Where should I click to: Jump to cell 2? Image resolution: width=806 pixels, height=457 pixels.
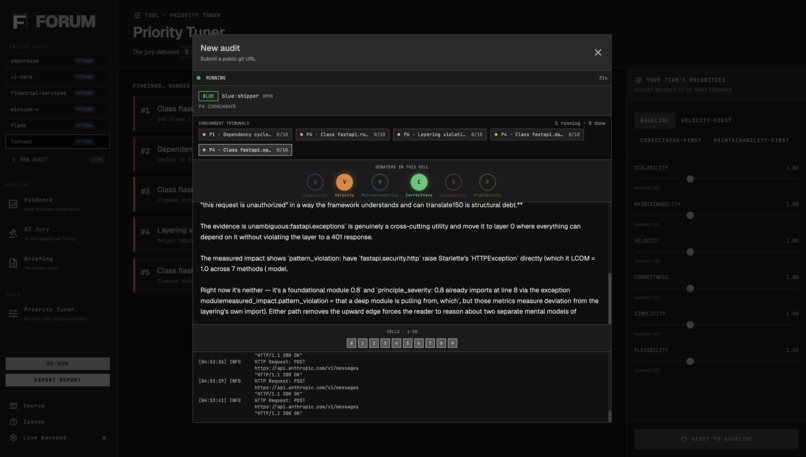(x=374, y=343)
